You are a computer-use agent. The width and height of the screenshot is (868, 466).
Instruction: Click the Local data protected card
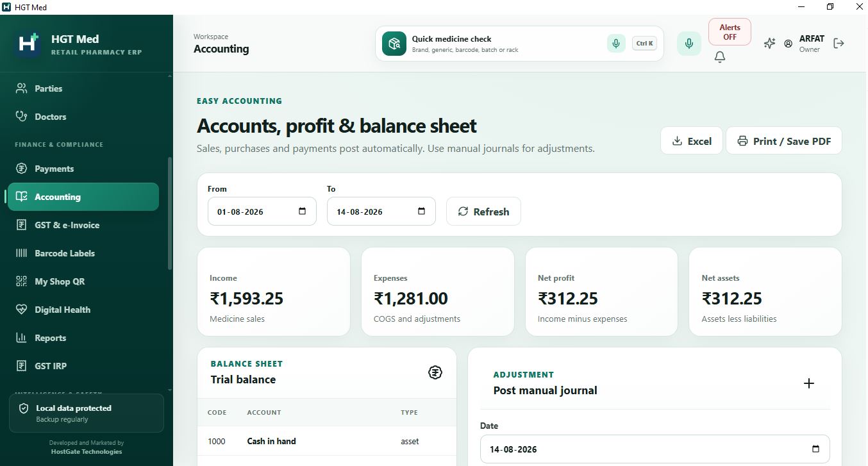pyautogui.click(x=87, y=413)
